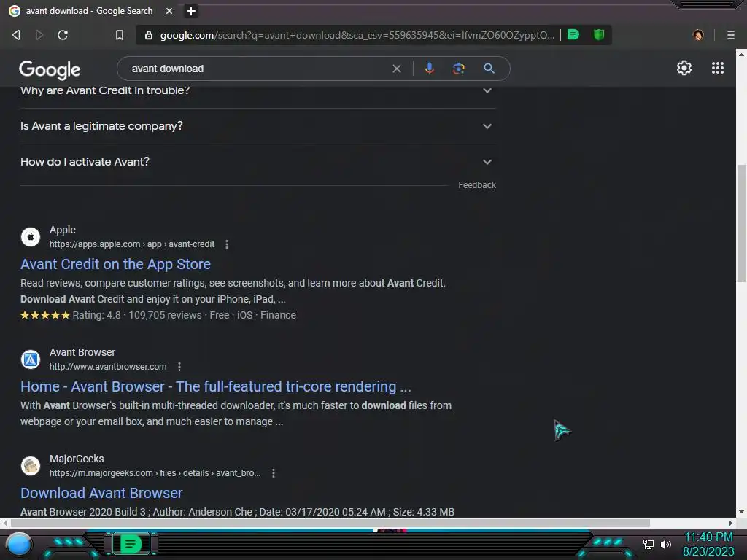Image resolution: width=747 pixels, height=560 pixels.
Task: Click the address bar URL
Action: click(357, 35)
